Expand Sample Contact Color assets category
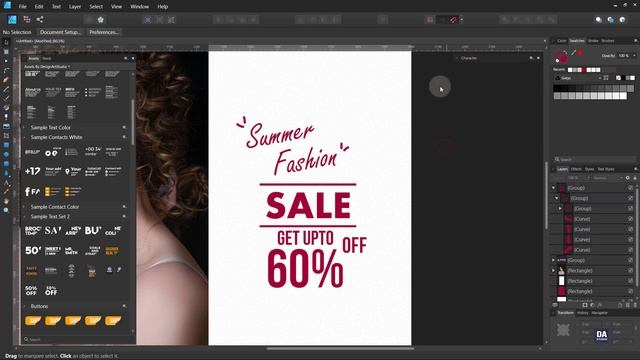The width and height of the screenshot is (640, 360). 24,207
